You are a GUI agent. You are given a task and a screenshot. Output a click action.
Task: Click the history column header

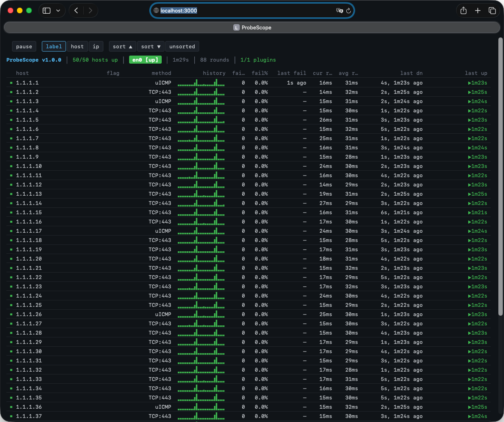[x=214, y=73]
